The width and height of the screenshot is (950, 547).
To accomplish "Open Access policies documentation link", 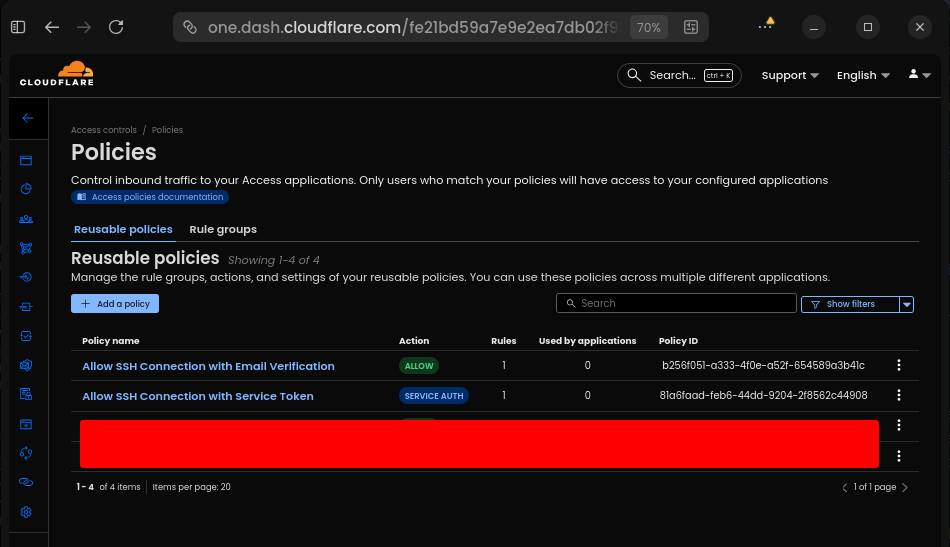I will [x=150, y=197].
